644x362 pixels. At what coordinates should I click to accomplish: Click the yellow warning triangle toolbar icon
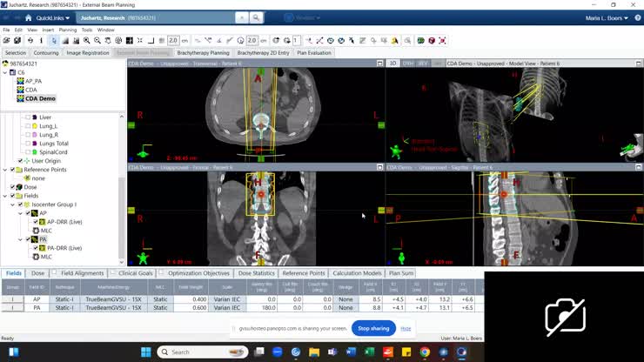(395, 40)
